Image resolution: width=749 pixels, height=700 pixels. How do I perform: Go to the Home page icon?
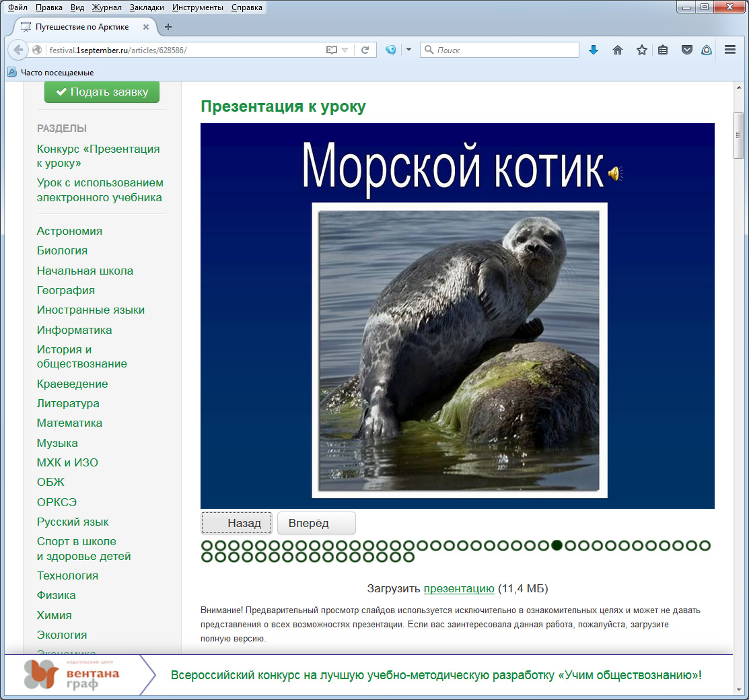(x=617, y=50)
